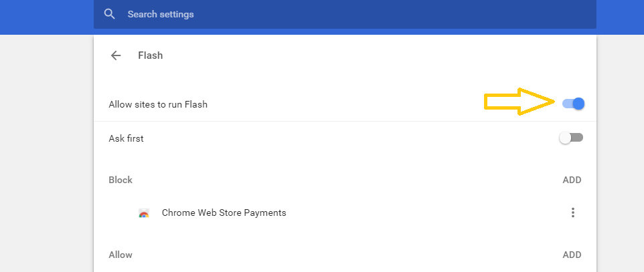Click the Chrome Web Store Payments favicon
This screenshot has height=272, width=644.
coord(143,213)
